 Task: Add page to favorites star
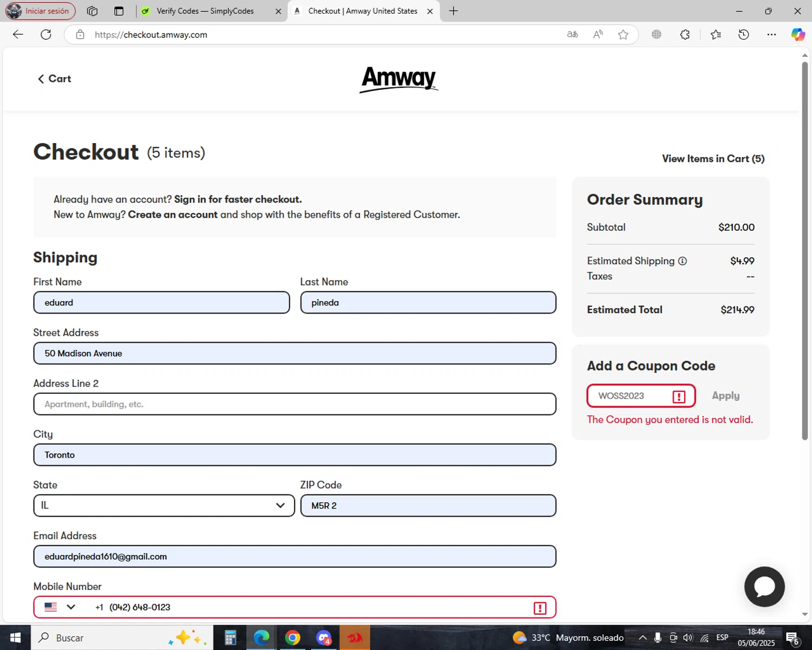tap(623, 35)
